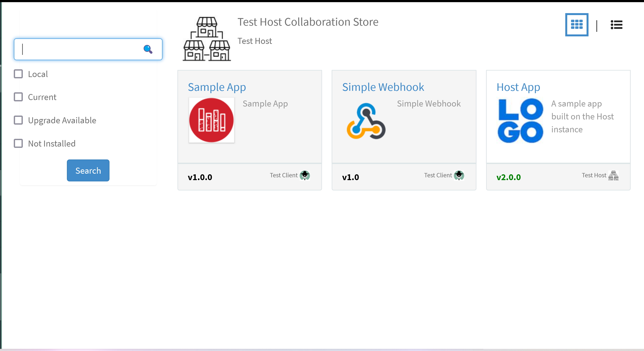Open the Simple Webhook details
644x351 pixels.
pyautogui.click(x=383, y=87)
